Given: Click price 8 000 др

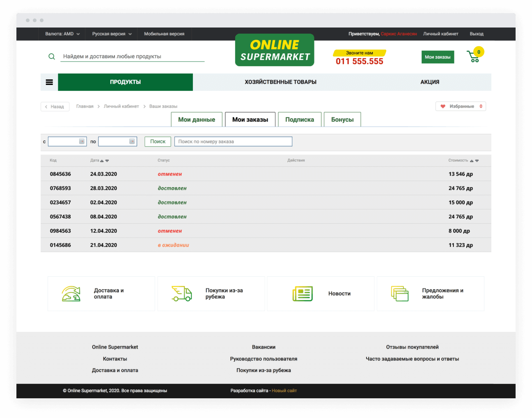Looking at the screenshot, I should [459, 231].
